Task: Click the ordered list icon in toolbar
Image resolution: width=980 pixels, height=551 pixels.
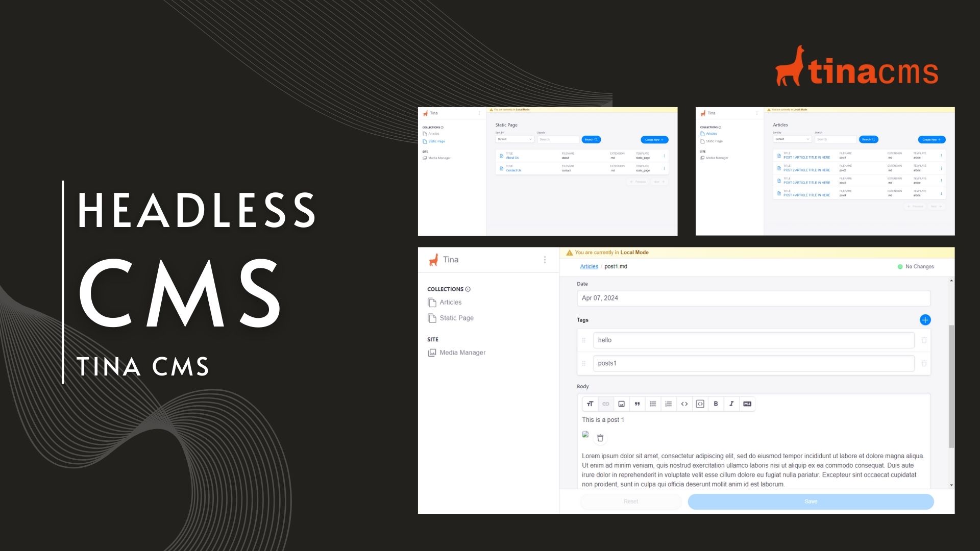Action: (x=668, y=404)
